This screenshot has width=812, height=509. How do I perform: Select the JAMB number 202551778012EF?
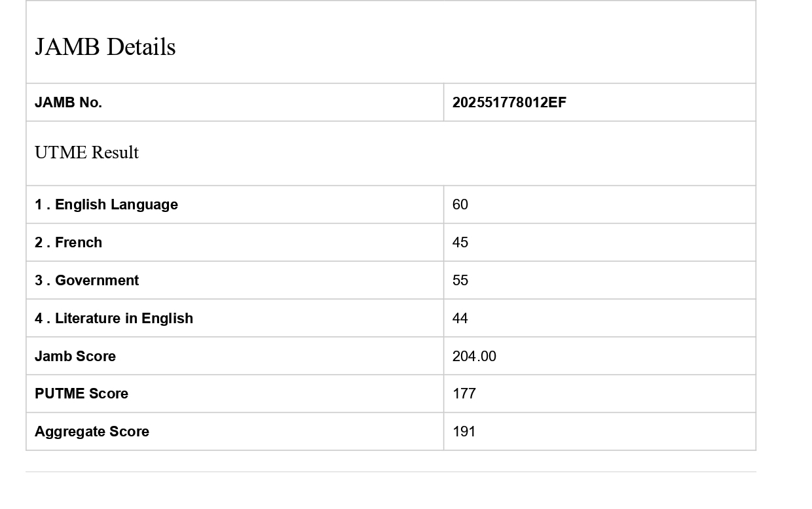pos(509,103)
